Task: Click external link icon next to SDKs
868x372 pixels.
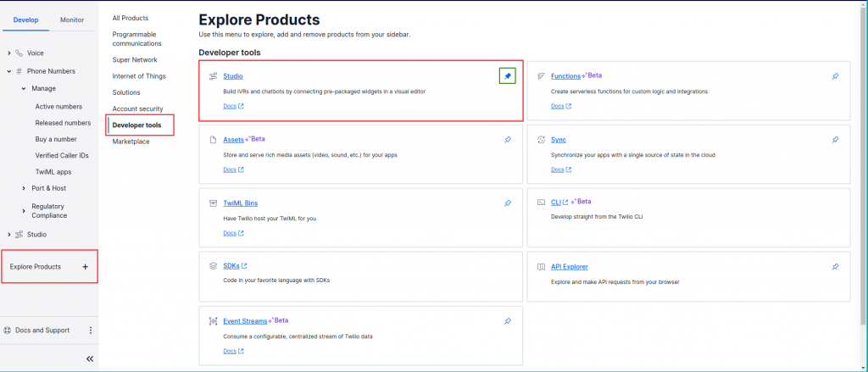Action: pos(244,266)
